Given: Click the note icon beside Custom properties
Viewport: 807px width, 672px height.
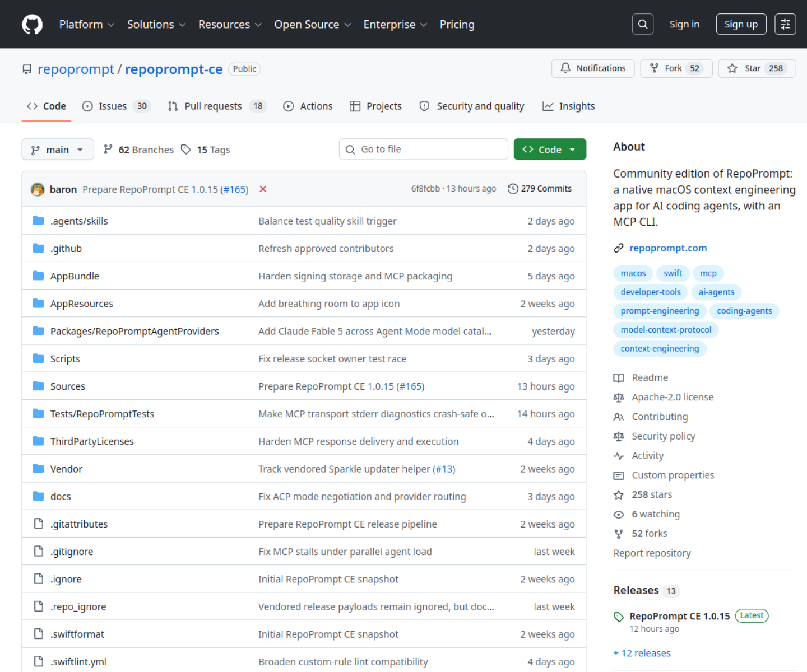Looking at the screenshot, I should (x=619, y=475).
